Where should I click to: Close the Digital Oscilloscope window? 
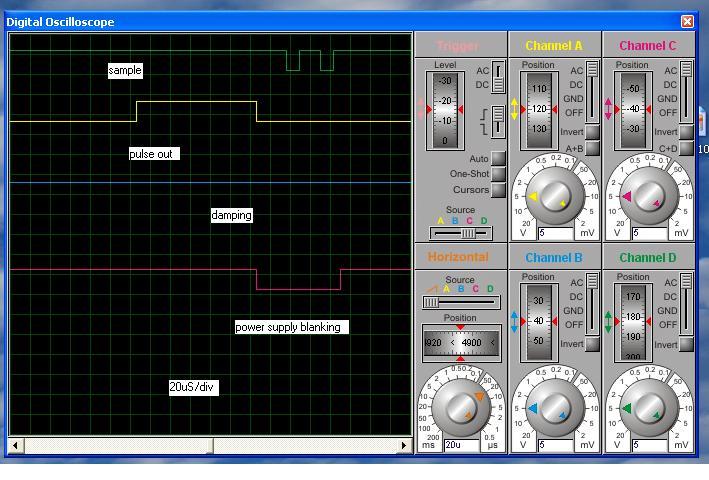point(687,21)
